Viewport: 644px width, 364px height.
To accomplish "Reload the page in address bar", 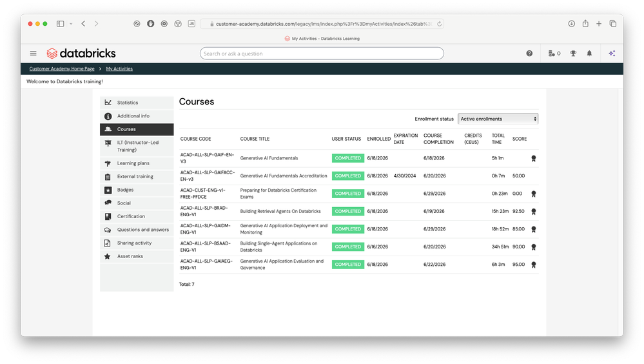I will coord(439,24).
